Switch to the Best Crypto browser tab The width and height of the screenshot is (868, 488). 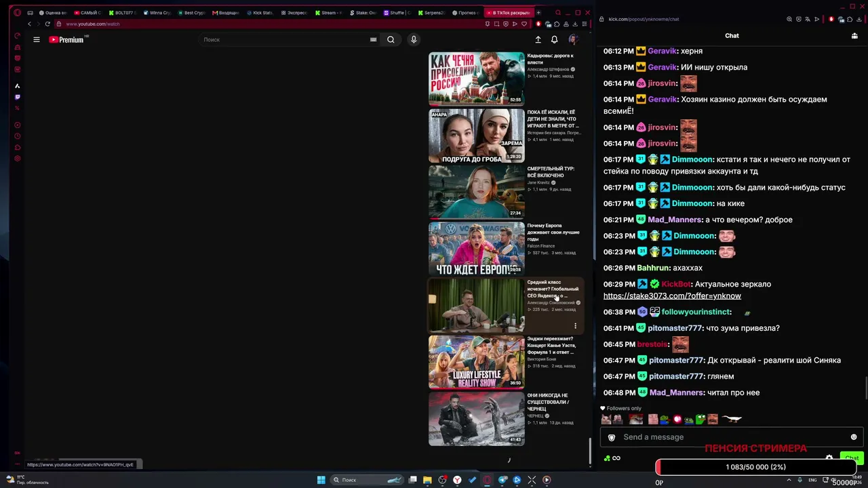click(x=191, y=13)
